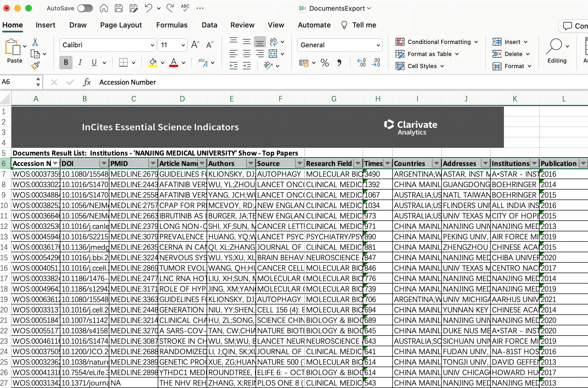The height and width of the screenshot is (388, 588).
Task: Click the Spelling check ABC icon
Action: (x=185, y=8)
